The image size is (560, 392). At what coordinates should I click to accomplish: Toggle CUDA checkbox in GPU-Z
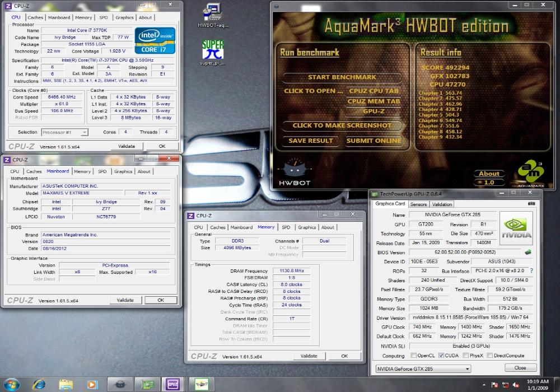click(x=441, y=356)
